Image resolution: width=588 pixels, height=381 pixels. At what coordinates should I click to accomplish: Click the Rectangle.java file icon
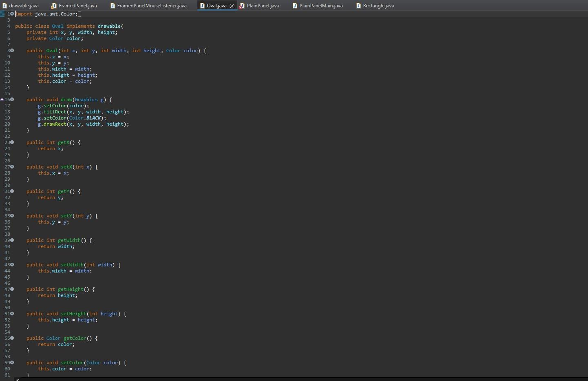pyautogui.click(x=358, y=6)
